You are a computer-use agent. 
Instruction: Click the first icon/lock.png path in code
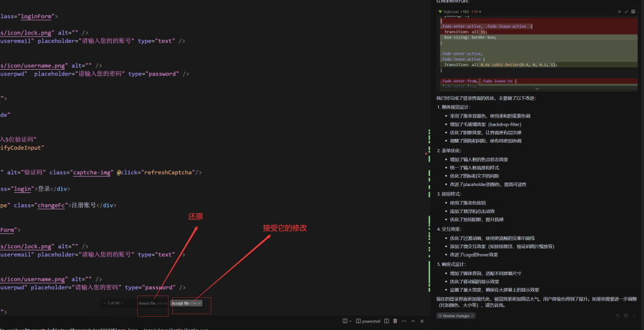[27, 33]
